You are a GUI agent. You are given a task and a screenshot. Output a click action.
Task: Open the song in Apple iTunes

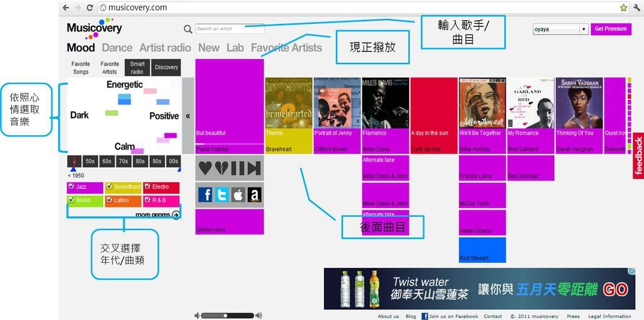click(238, 195)
